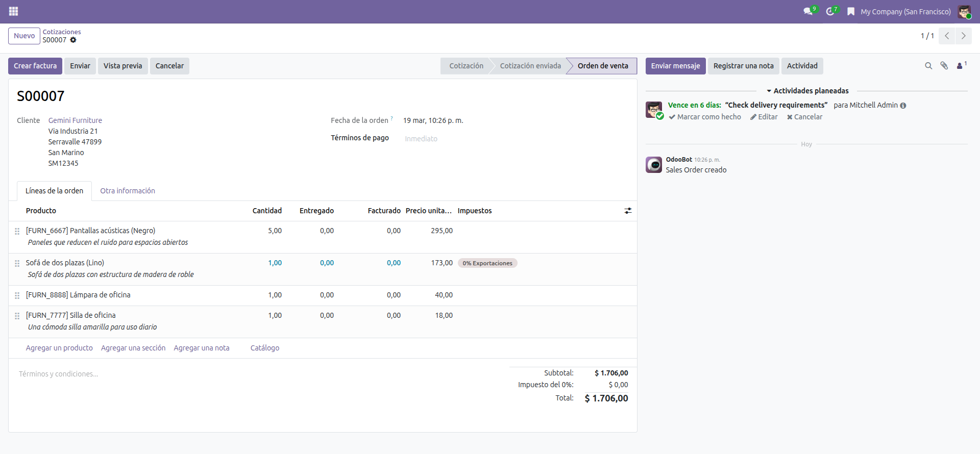The image size is (980, 454).
Task: Collapse the Actividades planeadas section
Action: (x=806, y=91)
